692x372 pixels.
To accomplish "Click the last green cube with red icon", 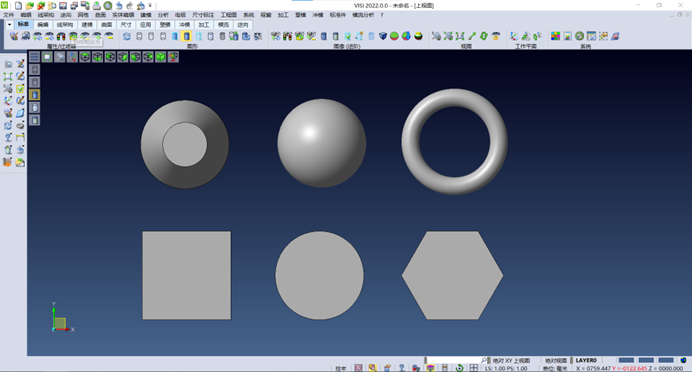I will [173, 57].
